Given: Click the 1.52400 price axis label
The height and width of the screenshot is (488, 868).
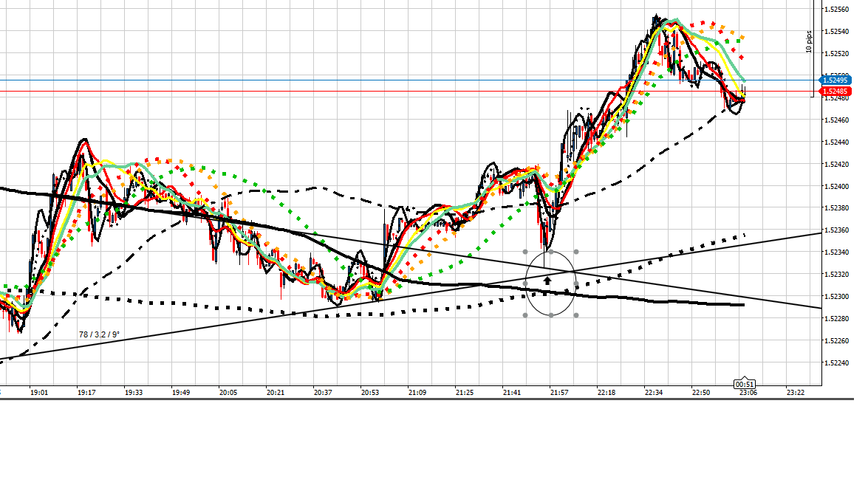Looking at the screenshot, I should (836, 187).
